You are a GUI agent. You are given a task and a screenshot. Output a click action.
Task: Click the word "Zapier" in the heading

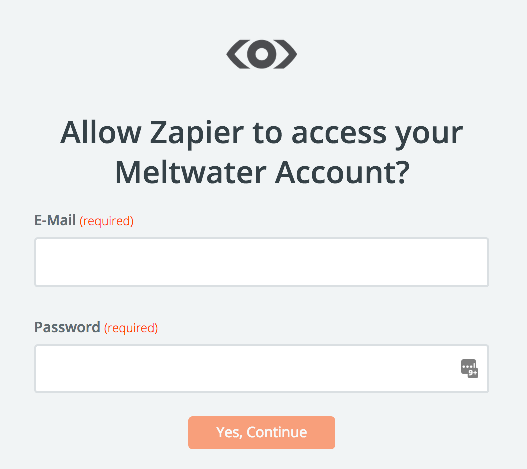197,134
